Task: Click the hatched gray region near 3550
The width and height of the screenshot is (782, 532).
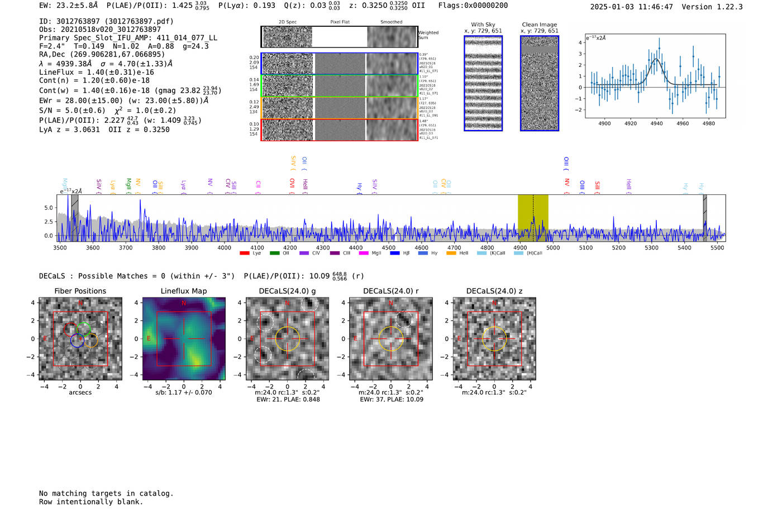Action: click(75, 218)
